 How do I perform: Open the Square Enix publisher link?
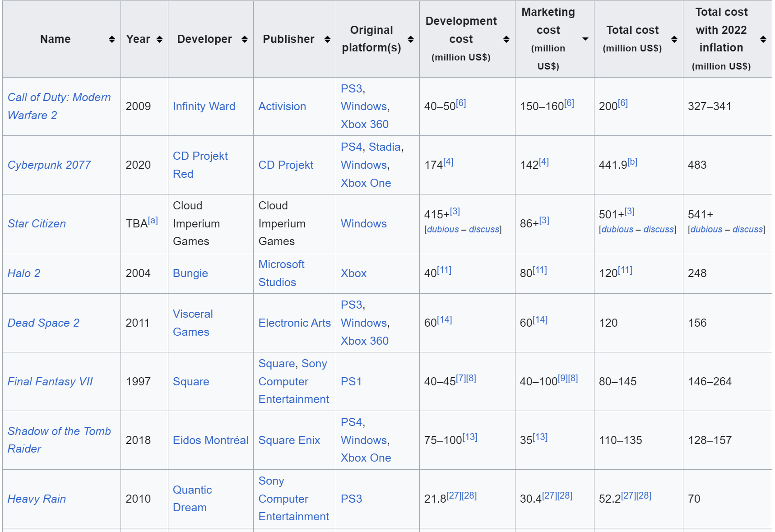coord(289,440)
